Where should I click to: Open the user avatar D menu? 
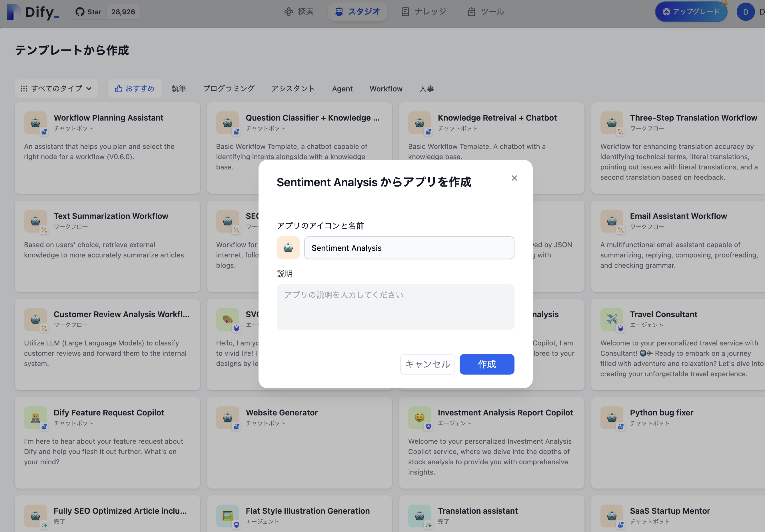pyautogui.click(x=746, y=12)
